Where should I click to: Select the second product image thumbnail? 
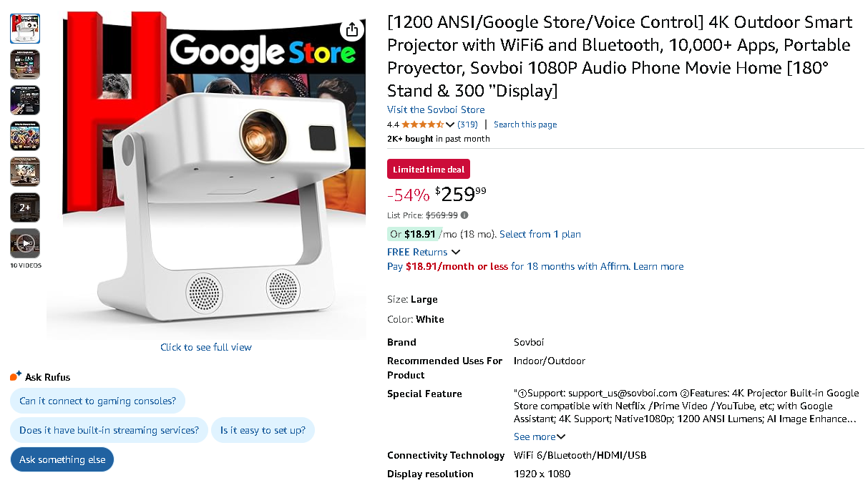point(25,64)
